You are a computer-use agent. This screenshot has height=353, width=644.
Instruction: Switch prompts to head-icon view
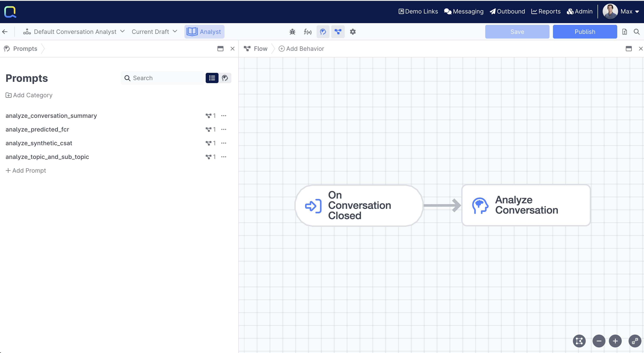coord(225,78)
